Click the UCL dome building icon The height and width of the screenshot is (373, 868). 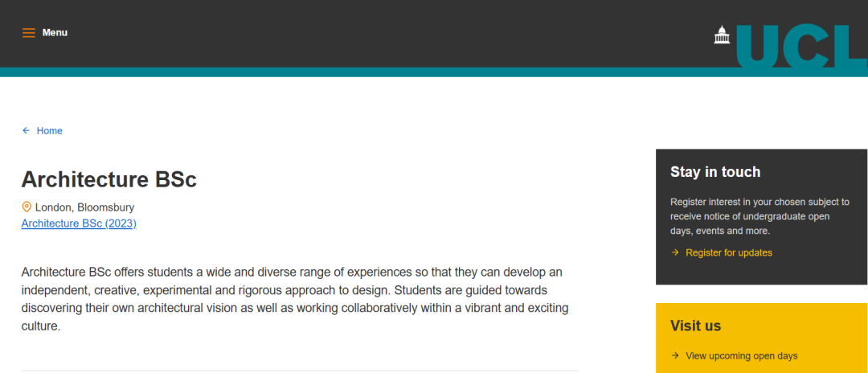click(722, 35)
